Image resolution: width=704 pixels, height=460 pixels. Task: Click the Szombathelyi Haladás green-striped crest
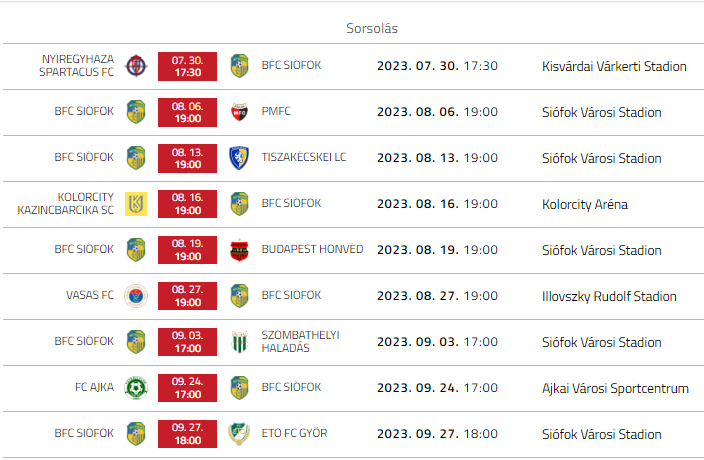238,342
